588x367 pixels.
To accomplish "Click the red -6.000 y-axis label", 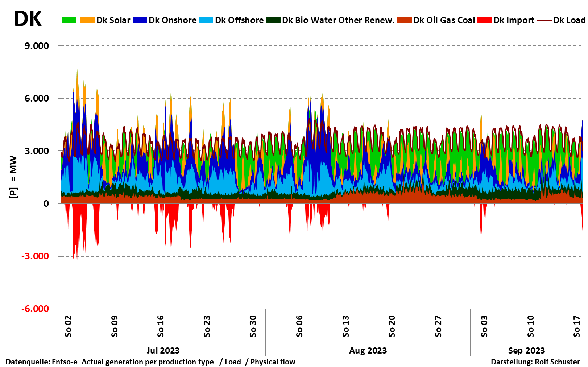I will pos(35,309).
